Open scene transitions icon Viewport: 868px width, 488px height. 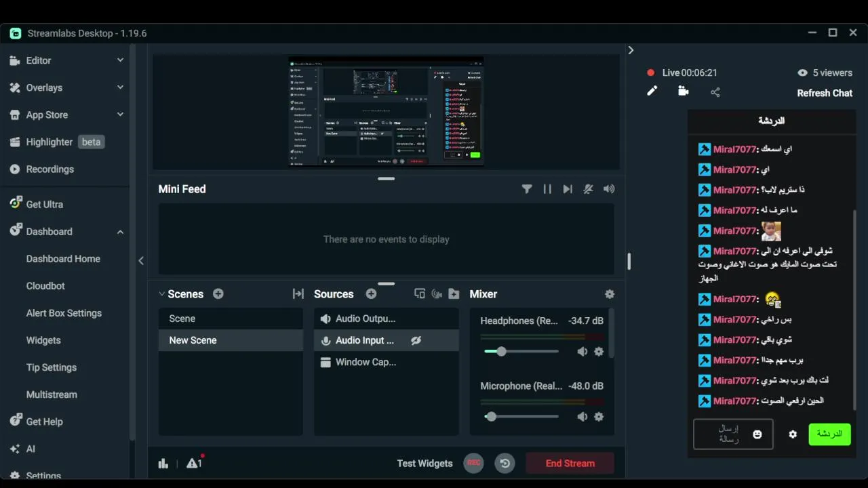tap(298, 293)
